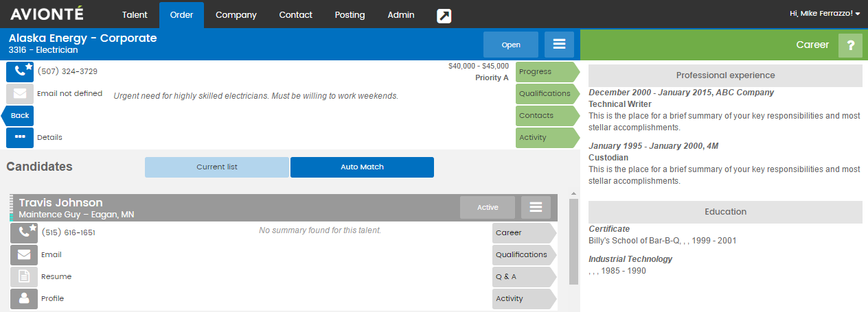
Task: Click the 3316 - Electrician order subtitle
Action: coord(43,50)
